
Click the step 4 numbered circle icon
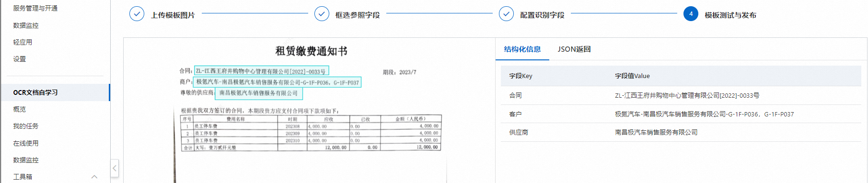coord(691,14)
